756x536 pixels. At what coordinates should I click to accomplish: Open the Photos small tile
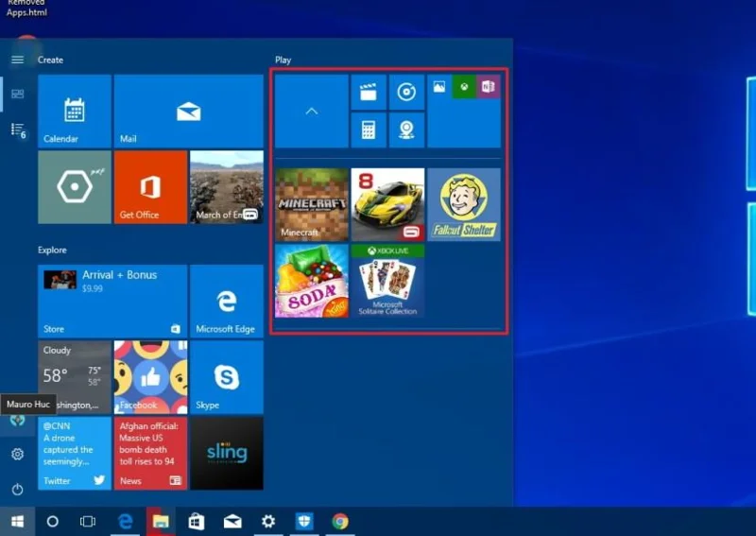click(439, 87)
